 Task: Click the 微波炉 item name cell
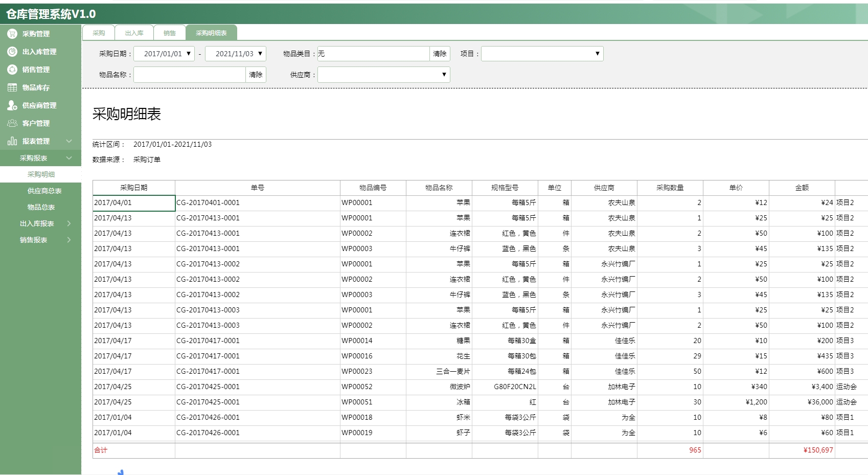(x=439, y=387)
